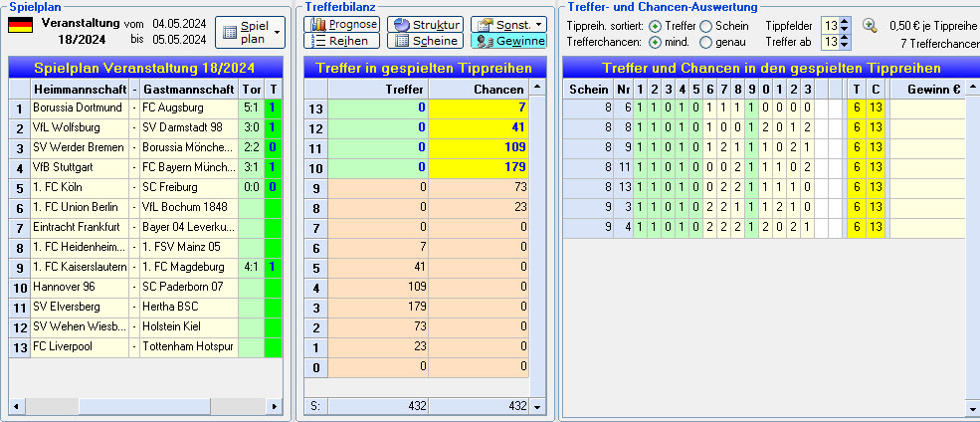Image resolution: width=980 pixels, height=422 pixels.
Task: Select the 1. FC Köln cell
Action: 80,187
